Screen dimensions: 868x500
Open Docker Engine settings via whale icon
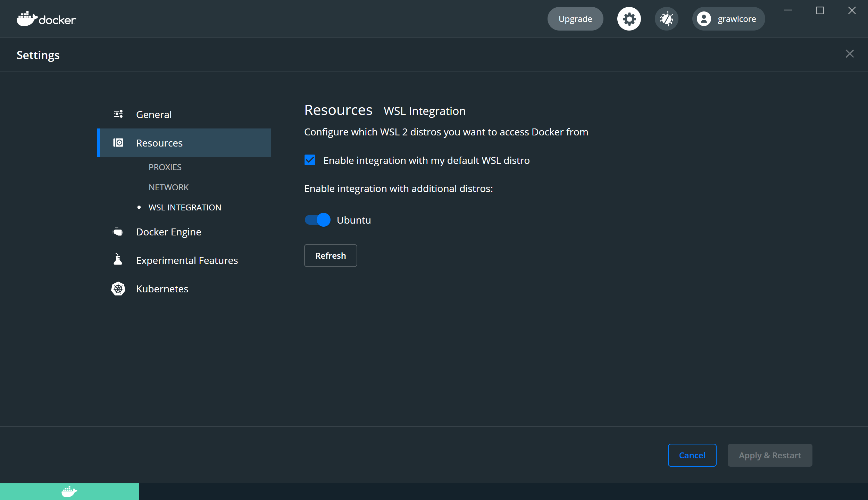pos(118,232)
